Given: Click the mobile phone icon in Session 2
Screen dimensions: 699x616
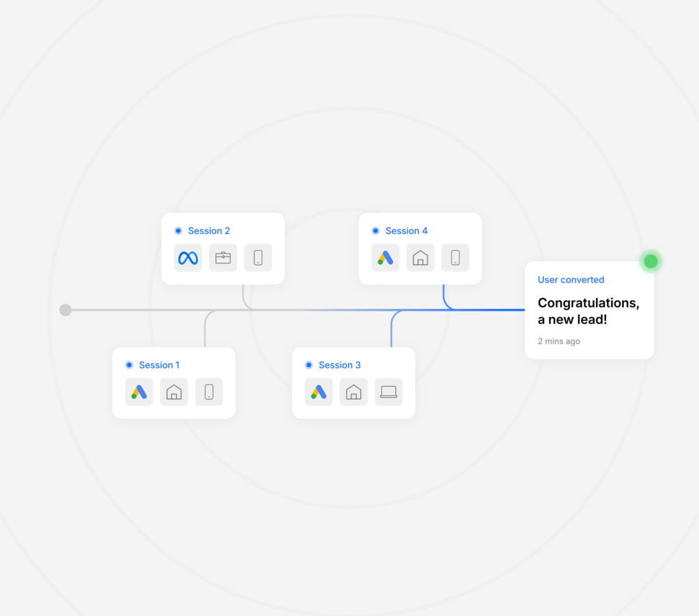Looking at the screenshot, I should click(258, 258).
